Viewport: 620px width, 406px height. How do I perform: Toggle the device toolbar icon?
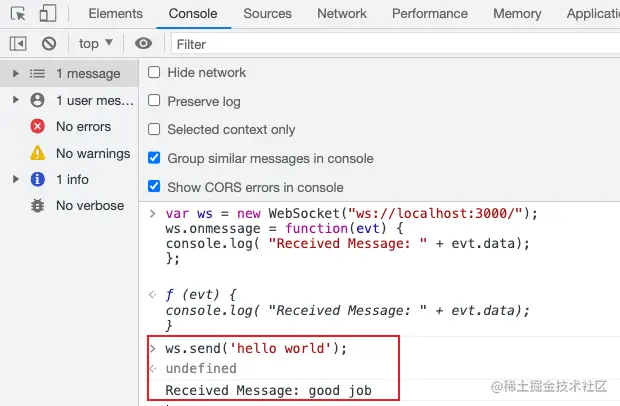click(48, 13)
